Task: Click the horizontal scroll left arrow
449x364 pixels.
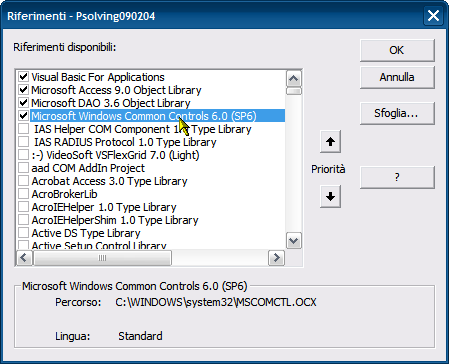Action: click(x=24, y=258)
